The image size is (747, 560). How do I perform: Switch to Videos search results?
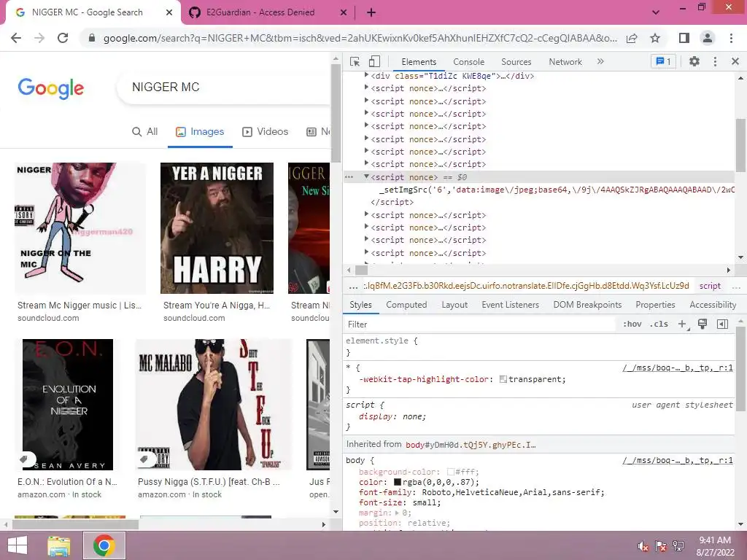[x=266, y=131]
